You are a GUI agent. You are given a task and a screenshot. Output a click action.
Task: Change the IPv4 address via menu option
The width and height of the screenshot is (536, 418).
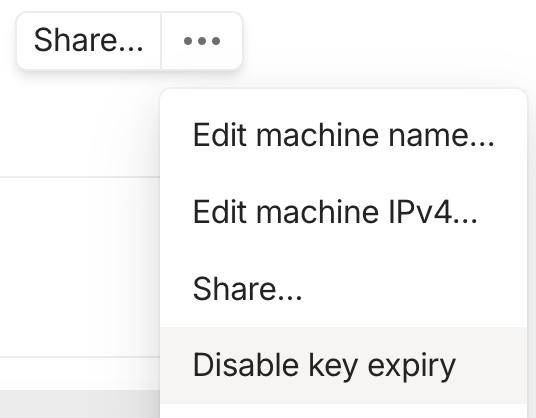pyautogui.click(x=343, y=212)
